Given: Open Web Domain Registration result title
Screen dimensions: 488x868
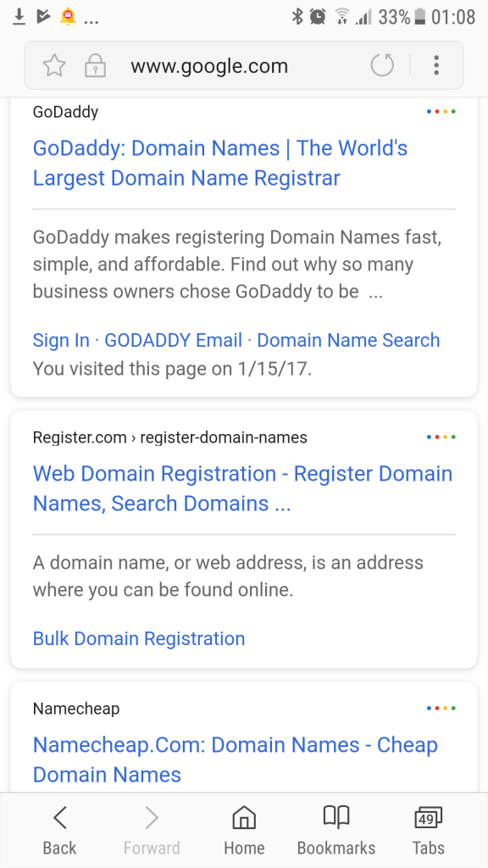Looking at the screenshot, I should click(x=243, y=489).
